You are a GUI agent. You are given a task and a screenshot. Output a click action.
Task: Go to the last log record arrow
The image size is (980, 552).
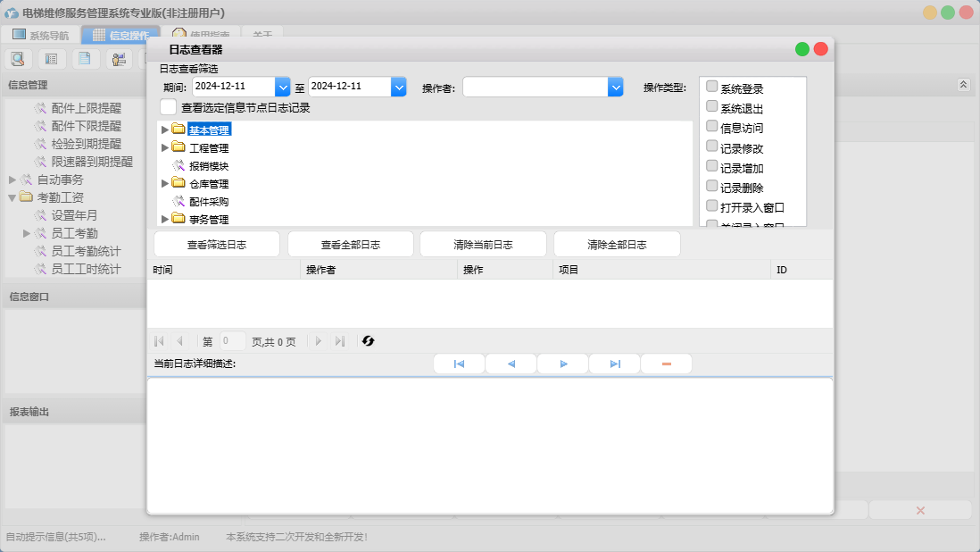(x=615, y=364)
